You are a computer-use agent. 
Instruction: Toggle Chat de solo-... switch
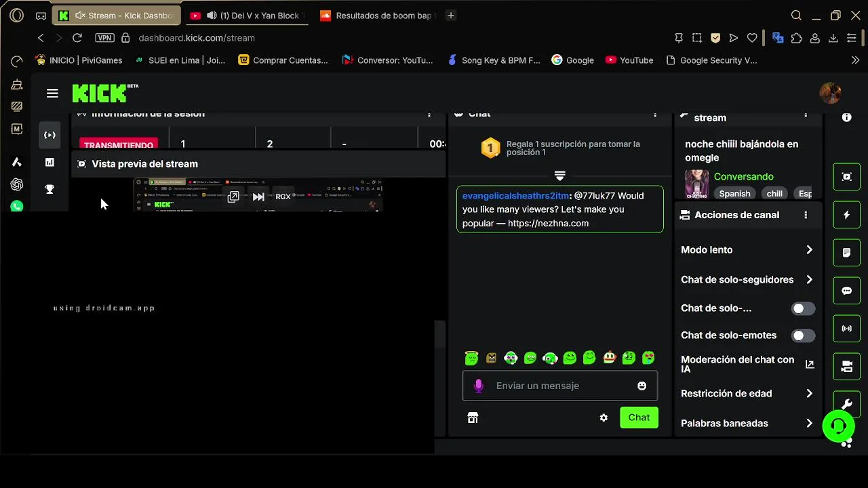coord(803,308)
